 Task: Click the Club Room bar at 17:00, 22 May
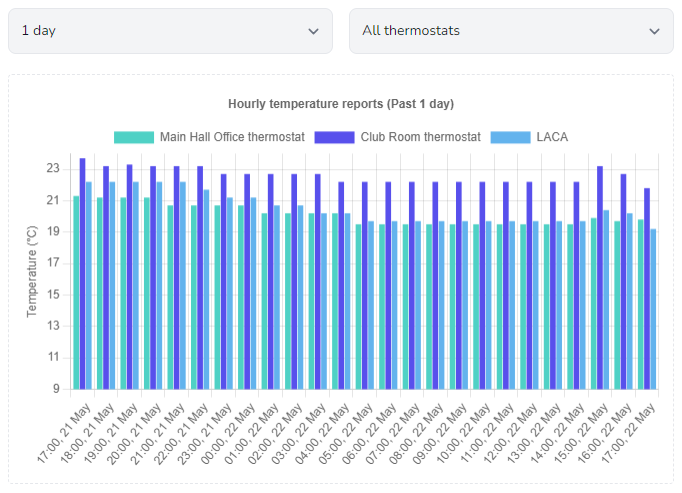click(647, 289)
